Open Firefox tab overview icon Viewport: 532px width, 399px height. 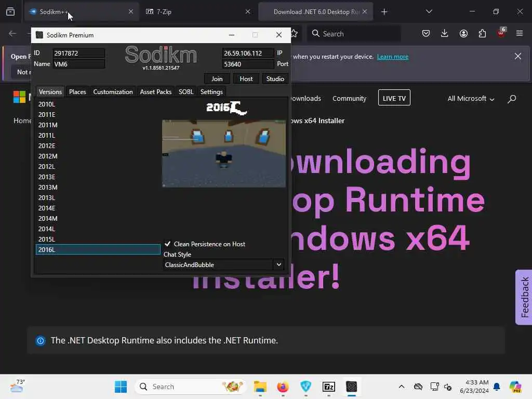10,11
